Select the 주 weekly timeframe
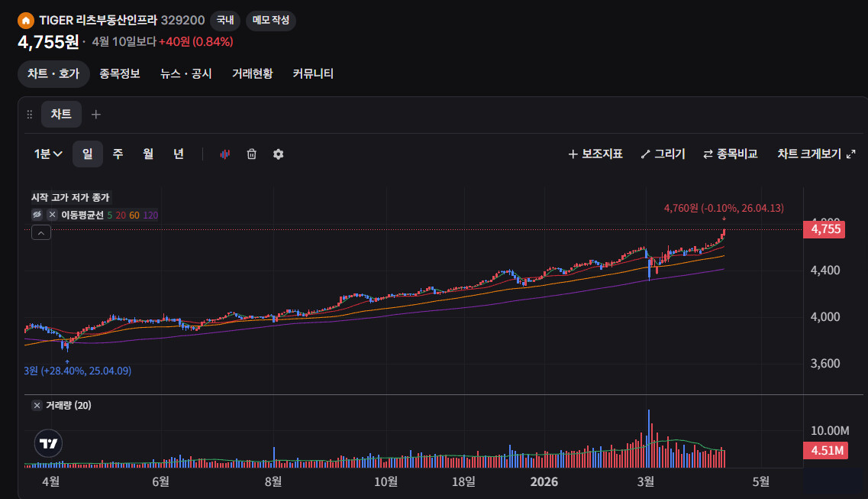 118,154
